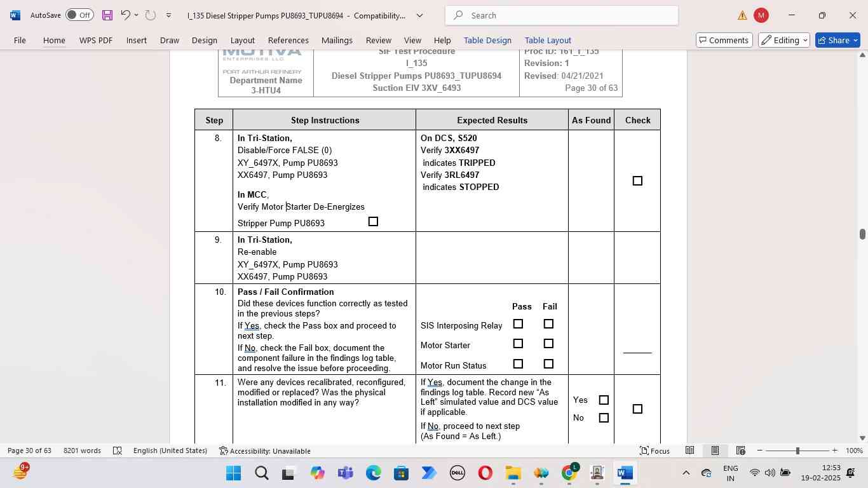The image size is (868, 488).
Task: Open the Editing mode dropdown
Action: pyautogui.click(x=784, y=40)
